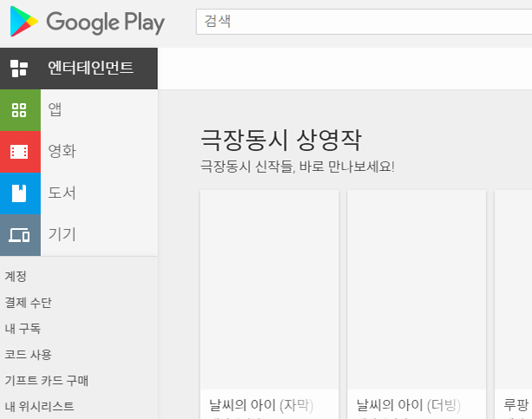Screen dimensions: 532x419
Task: Open the 엔터테인먼트 section label
Action: coord(90,68)
